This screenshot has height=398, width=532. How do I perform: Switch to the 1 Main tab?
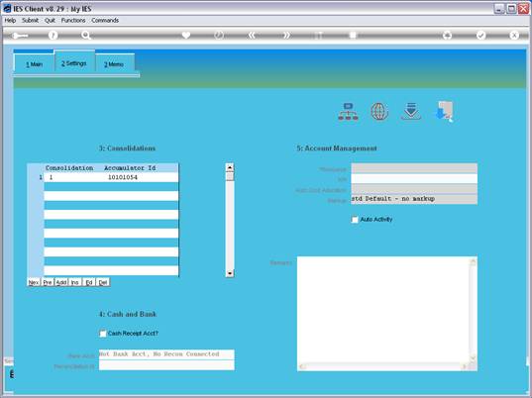point(35,64)
